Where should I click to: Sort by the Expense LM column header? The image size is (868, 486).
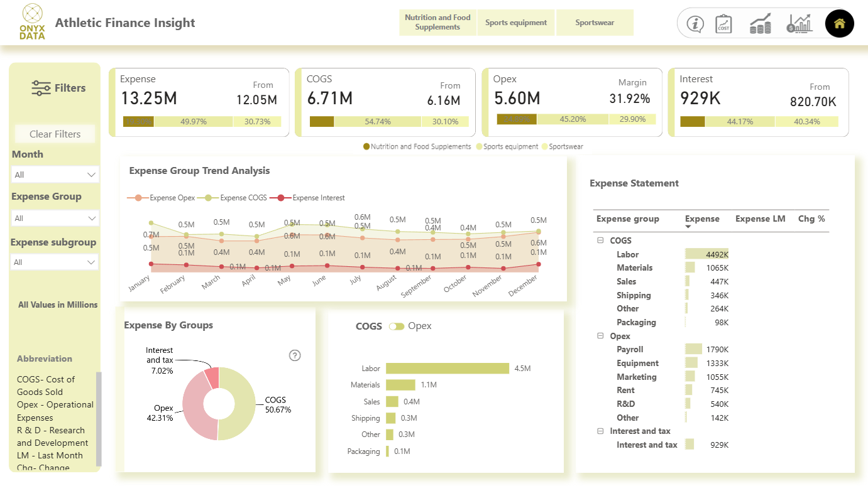[x=761, y=219]
